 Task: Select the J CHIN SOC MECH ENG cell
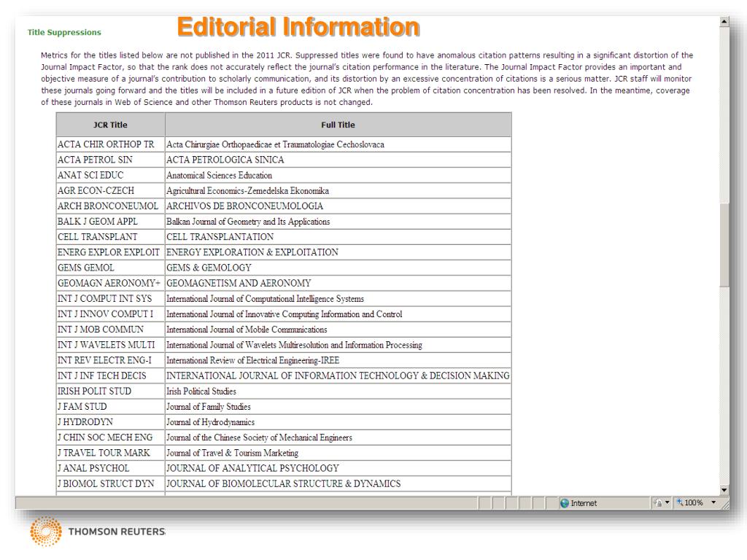[111, 437]
